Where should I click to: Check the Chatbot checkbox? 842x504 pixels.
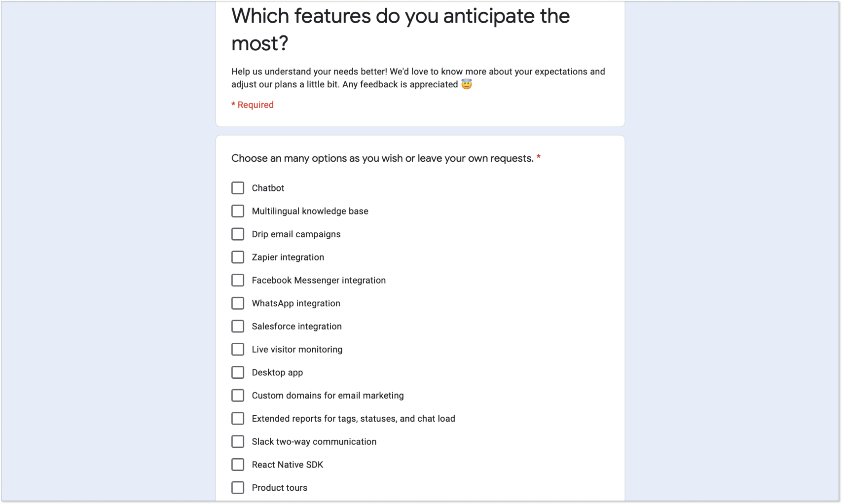(238, 188)
